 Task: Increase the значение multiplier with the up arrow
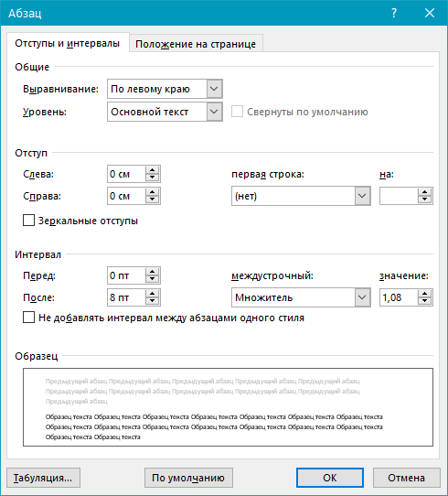point(424,294)
